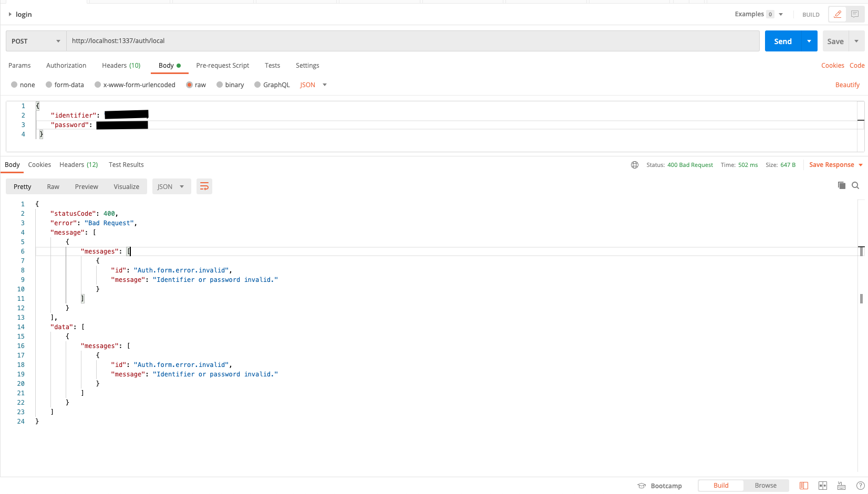Select the raw body type
Screen dimensions: 868x494
pos(196,85)
